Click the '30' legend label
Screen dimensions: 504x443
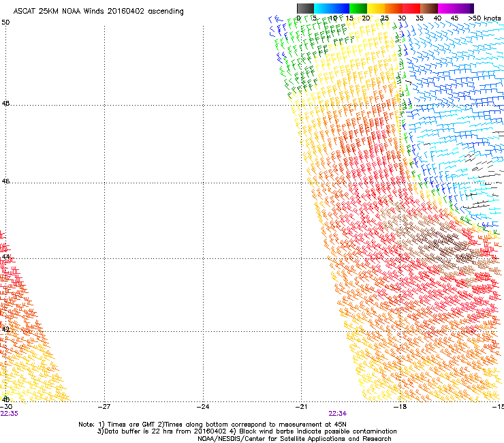pos(402,18)
